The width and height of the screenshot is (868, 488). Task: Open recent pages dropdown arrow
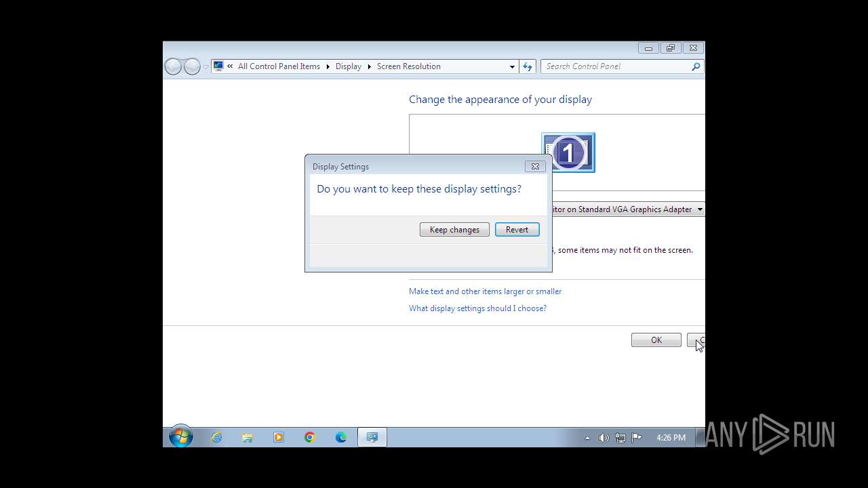(x=205, y=67)
